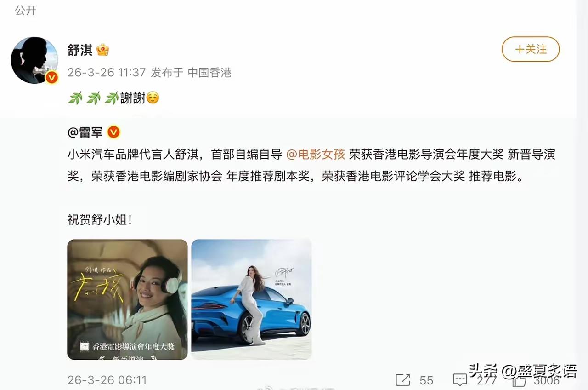
Task: Follow 舒淇 with the +关注 button
Action: (530, 49)
